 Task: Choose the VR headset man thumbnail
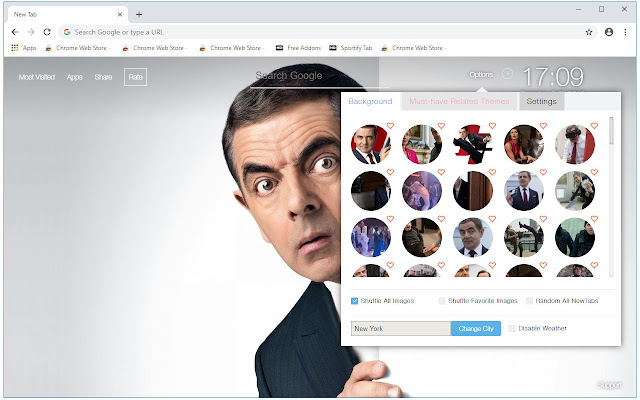point(575,144)
